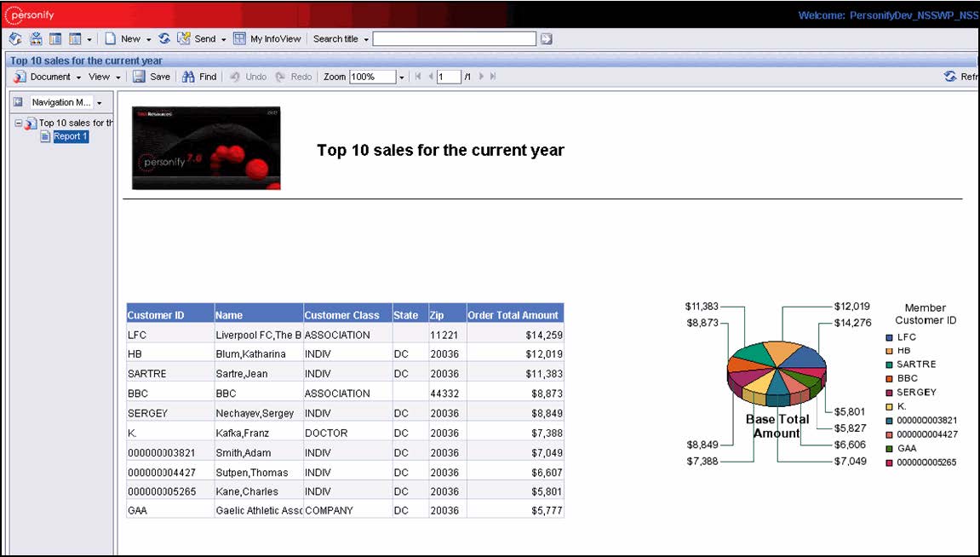Open the Send dropdown menu
The width and height of the screenshot is (980, 557).
pos(223,39)
